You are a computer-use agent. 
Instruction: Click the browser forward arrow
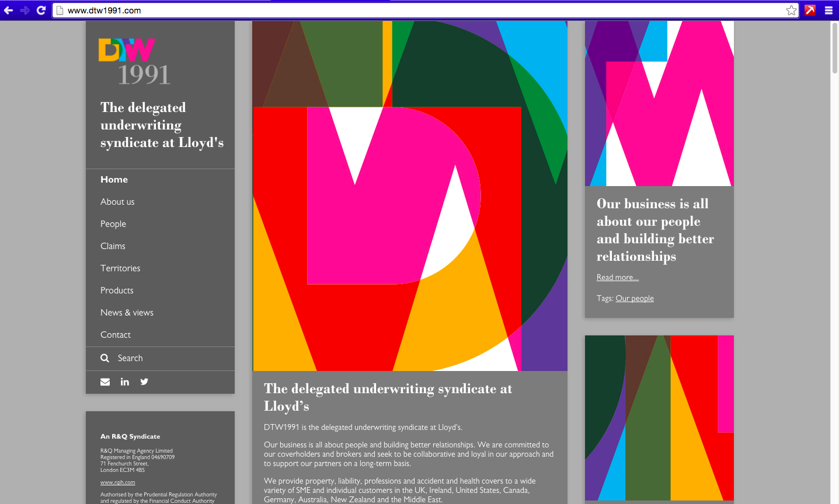pyautogui.click(x=25, y=10)
